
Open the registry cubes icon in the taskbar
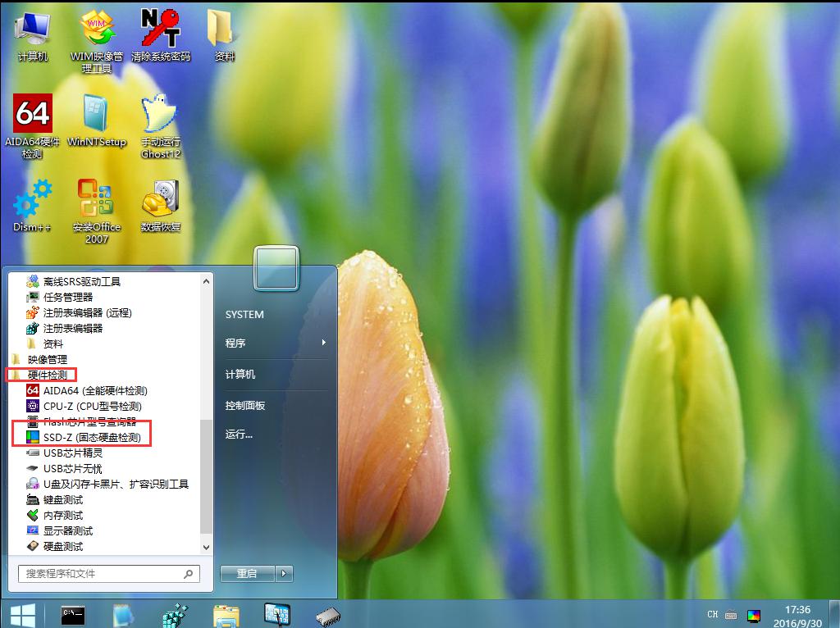click(176, 615)
